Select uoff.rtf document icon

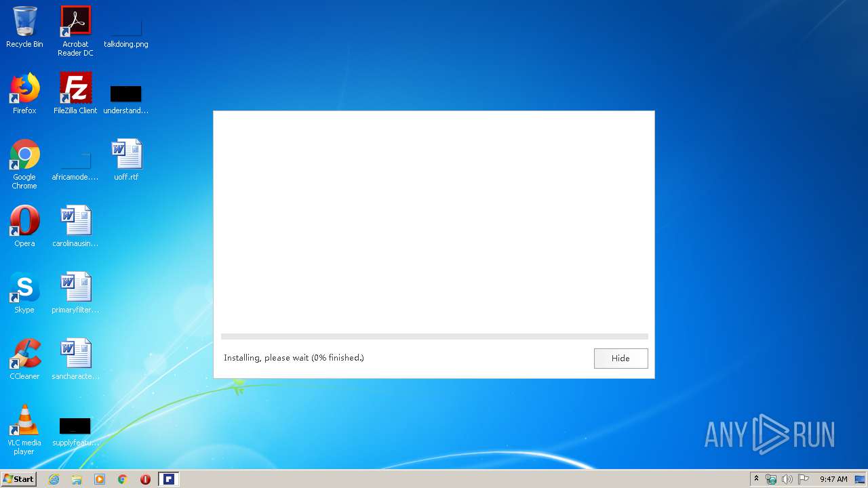tap(126, 160)
